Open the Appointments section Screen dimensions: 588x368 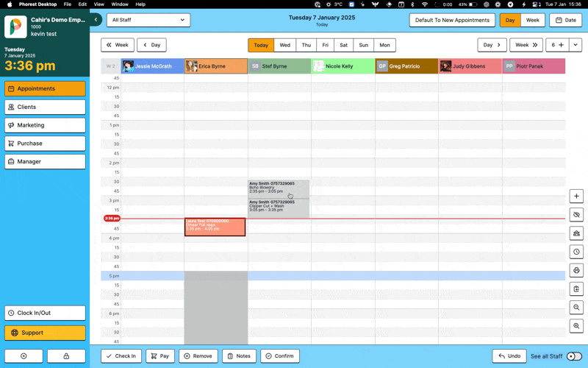tap(45, 88)
